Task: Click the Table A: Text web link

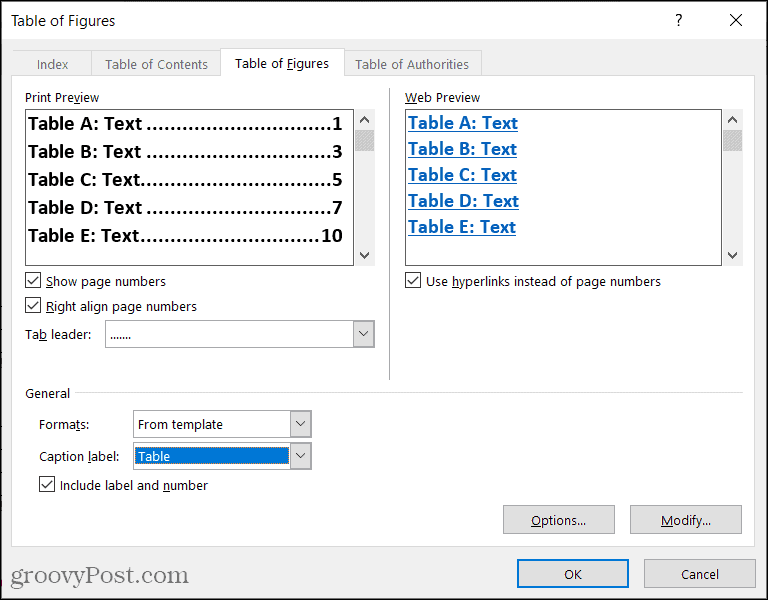Action: click(x=463, y=123)
